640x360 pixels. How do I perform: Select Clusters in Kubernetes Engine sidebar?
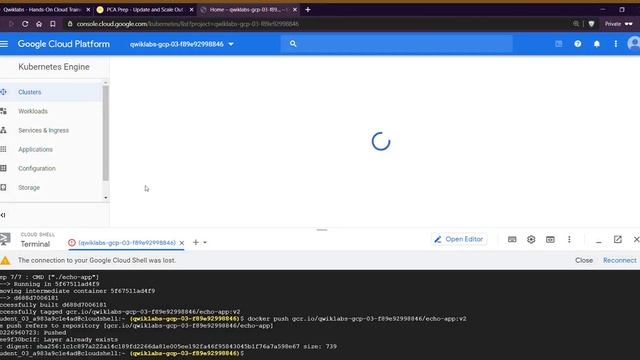pos(30,92)
